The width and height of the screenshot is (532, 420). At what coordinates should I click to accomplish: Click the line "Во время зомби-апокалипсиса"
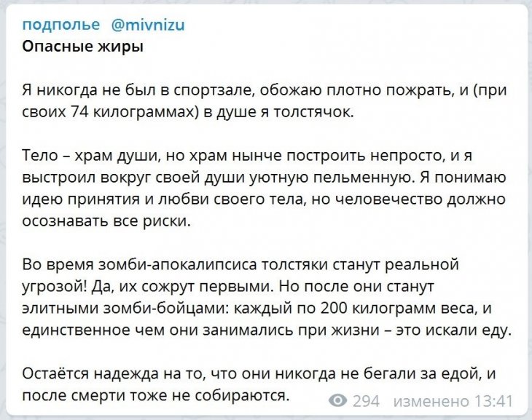point(240,264)
